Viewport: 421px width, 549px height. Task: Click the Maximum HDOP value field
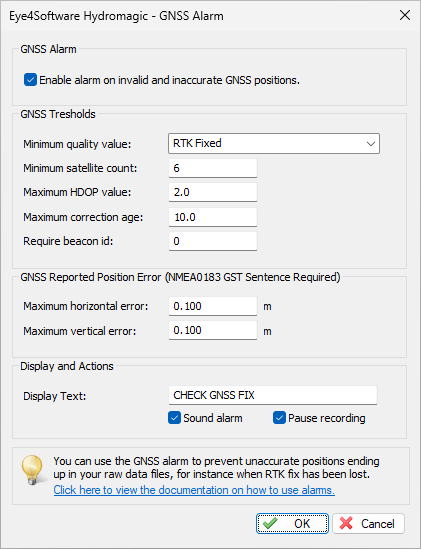pyautogui.click(x=213, y=192)
